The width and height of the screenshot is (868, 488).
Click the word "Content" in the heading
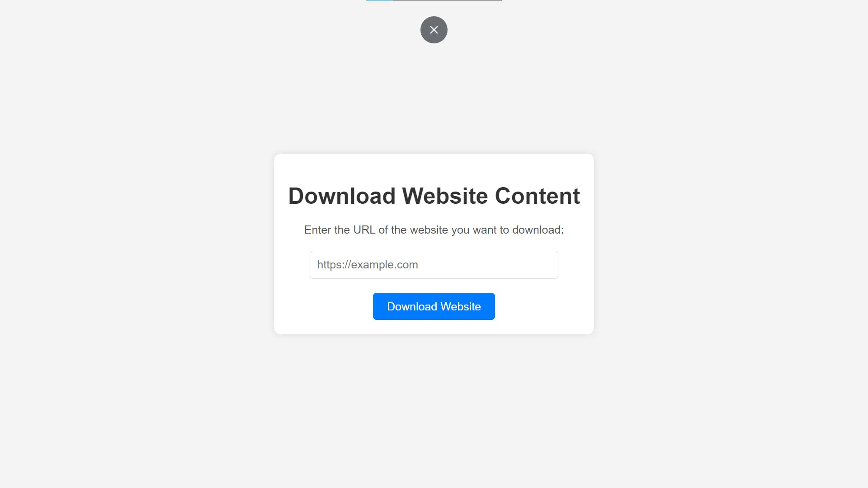click(538, 196)
